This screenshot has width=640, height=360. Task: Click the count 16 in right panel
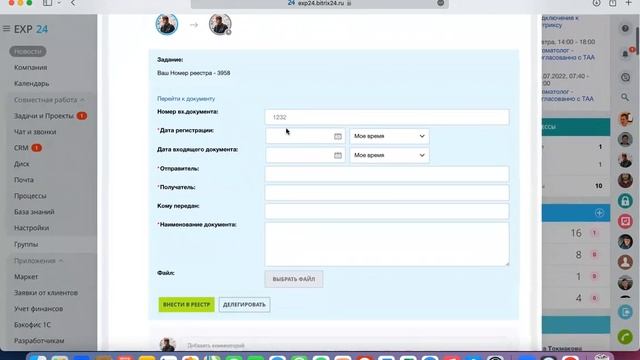[576, 233]
